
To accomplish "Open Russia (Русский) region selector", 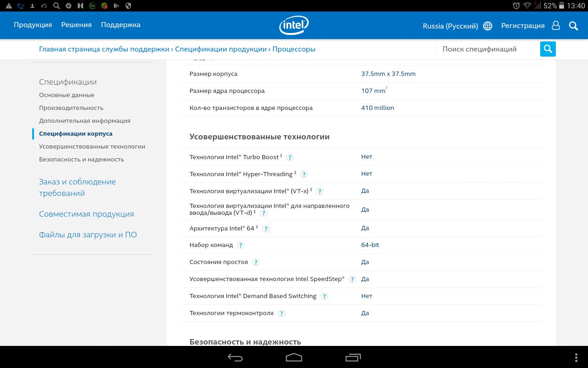I will pos(450,26).
